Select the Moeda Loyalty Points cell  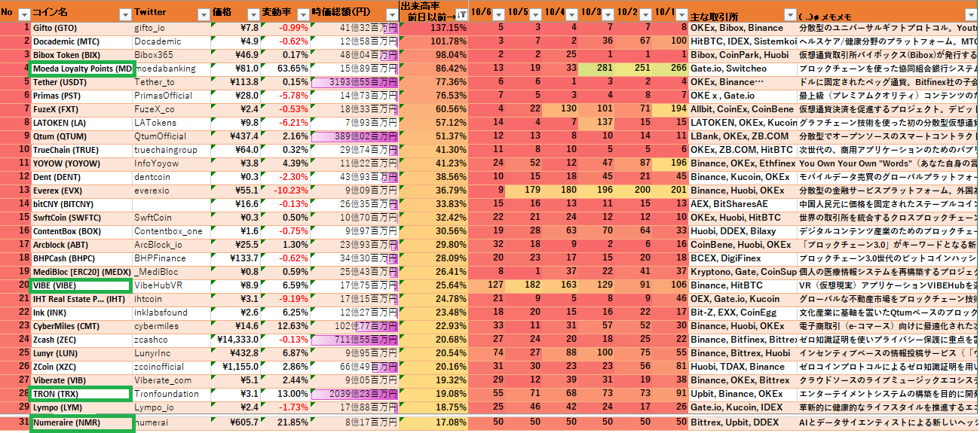[81, 69]
